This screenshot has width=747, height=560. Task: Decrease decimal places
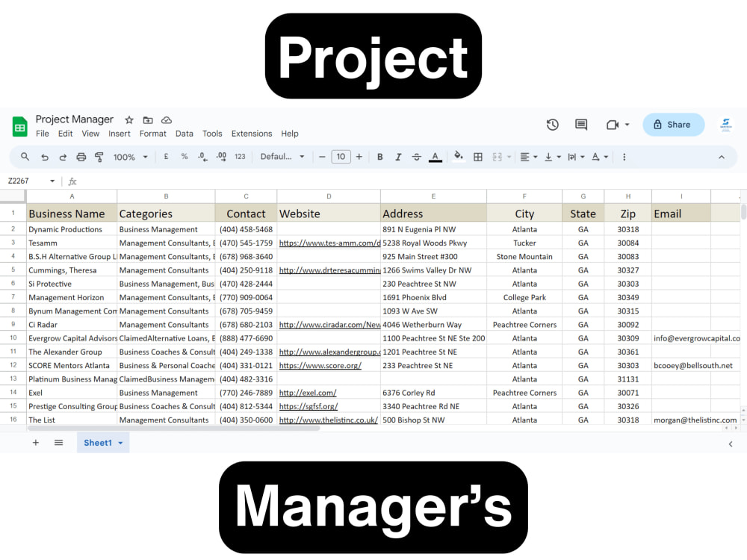202,157
